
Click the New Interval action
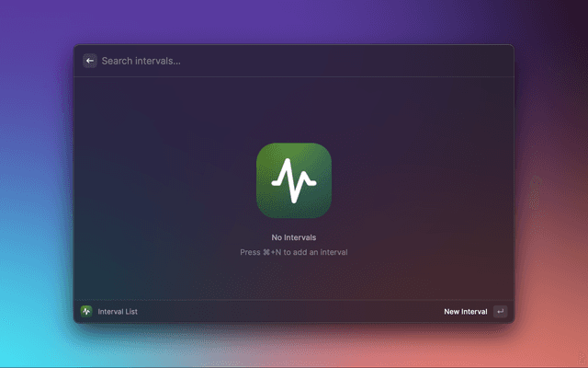point(465,312)
